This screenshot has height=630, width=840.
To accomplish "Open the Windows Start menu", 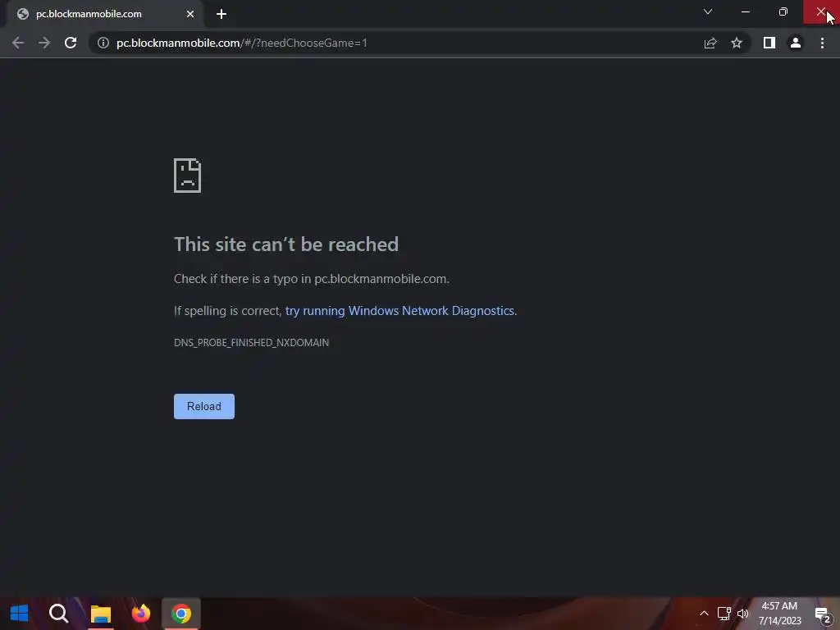I will click(x=20, y=614).
